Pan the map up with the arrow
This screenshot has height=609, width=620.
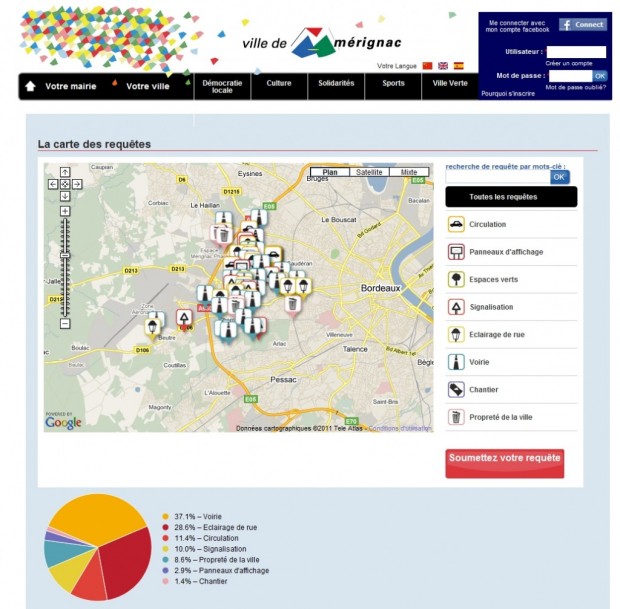point(65,172)
